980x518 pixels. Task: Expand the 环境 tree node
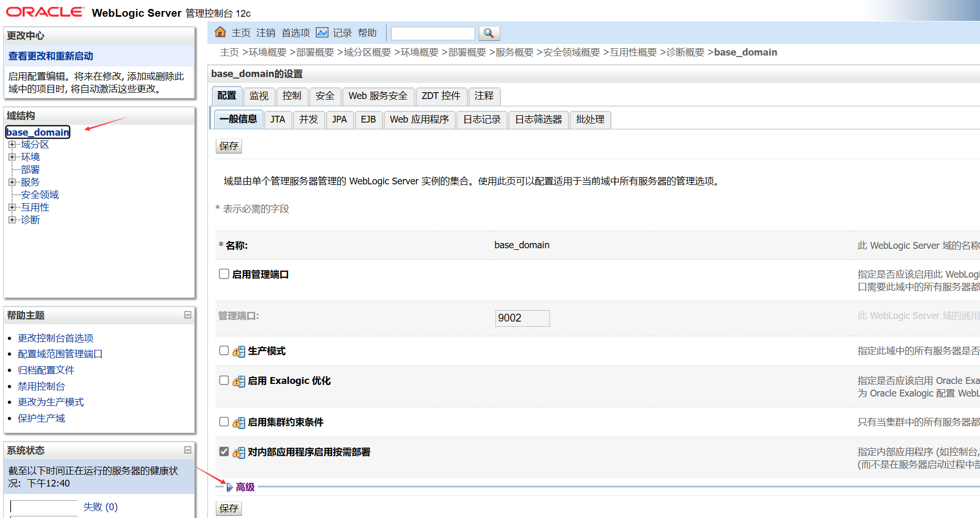coord(12,157)
